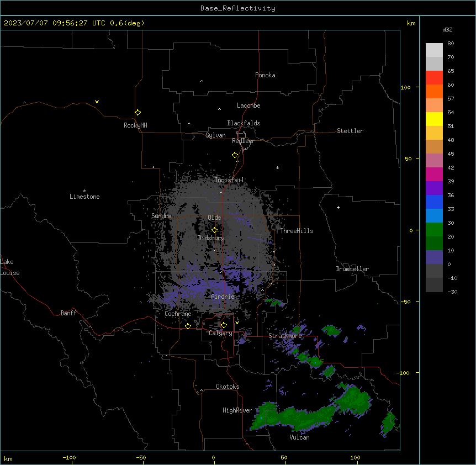476x465 pixels.
Task: Click the Blackfalds city label
Action: click(244, 123)
